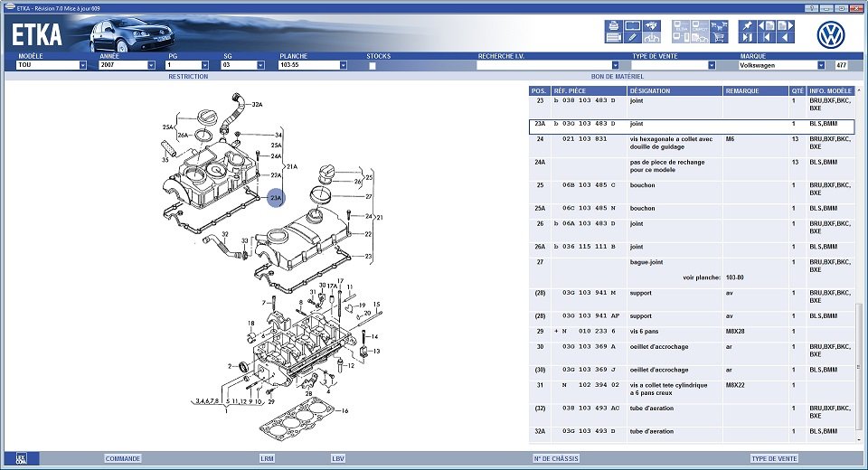Click the N° DE CHÂSSIS button
Screen dimensions: 868x470
pyautogui.click(x=556, y=458)
